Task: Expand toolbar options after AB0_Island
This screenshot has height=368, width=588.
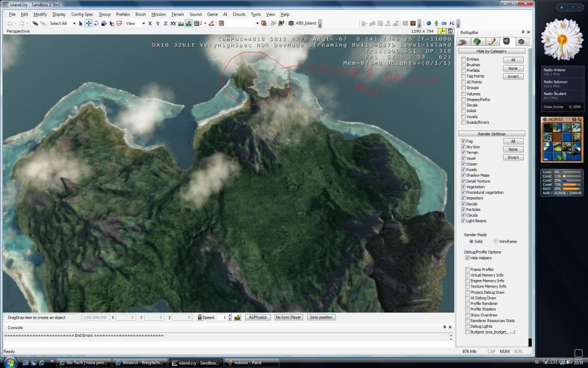Action: click(x=319, y=24)
